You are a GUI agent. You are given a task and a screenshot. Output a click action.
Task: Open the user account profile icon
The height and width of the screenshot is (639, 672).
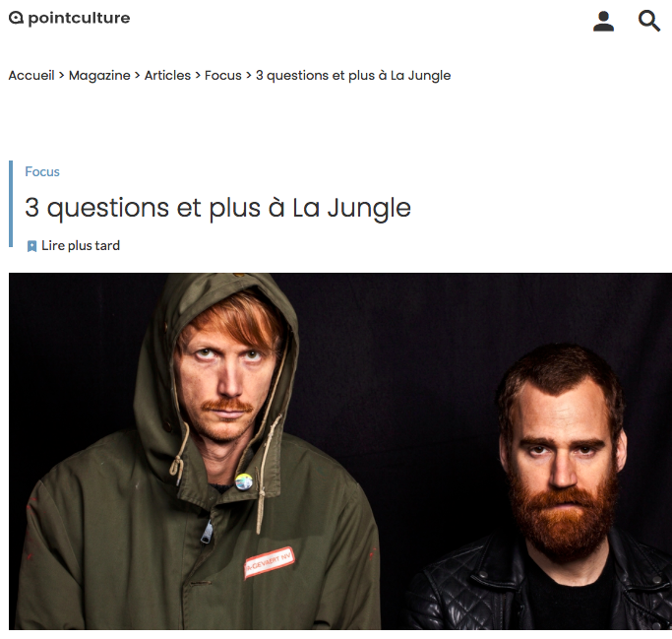point(603,21)
